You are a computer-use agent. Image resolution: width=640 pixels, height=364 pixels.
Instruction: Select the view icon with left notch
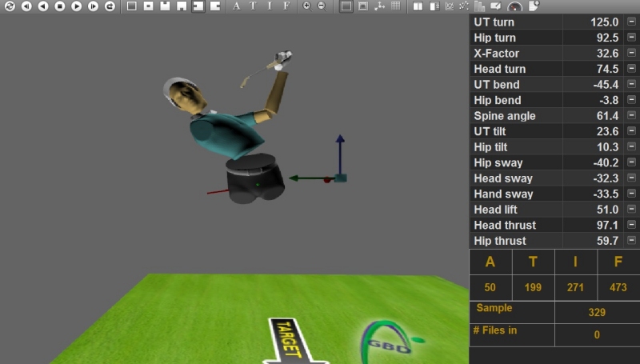click(198, 6)
